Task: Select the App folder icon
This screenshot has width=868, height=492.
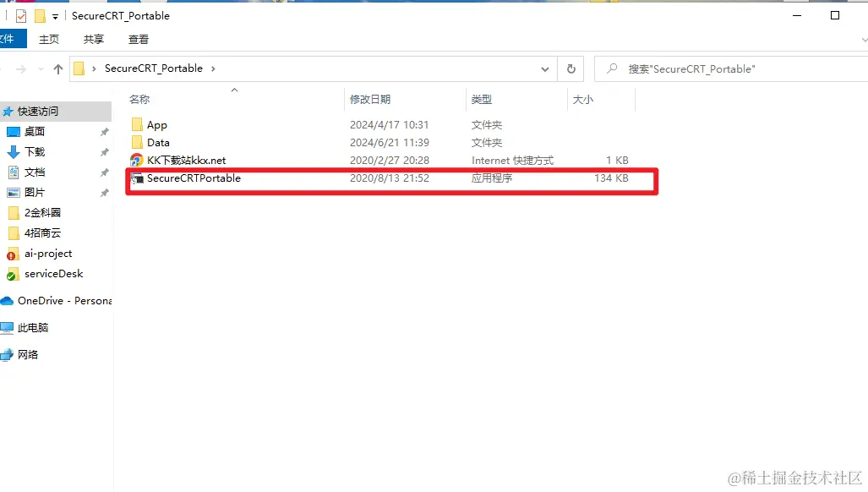Action: (137, 124)
